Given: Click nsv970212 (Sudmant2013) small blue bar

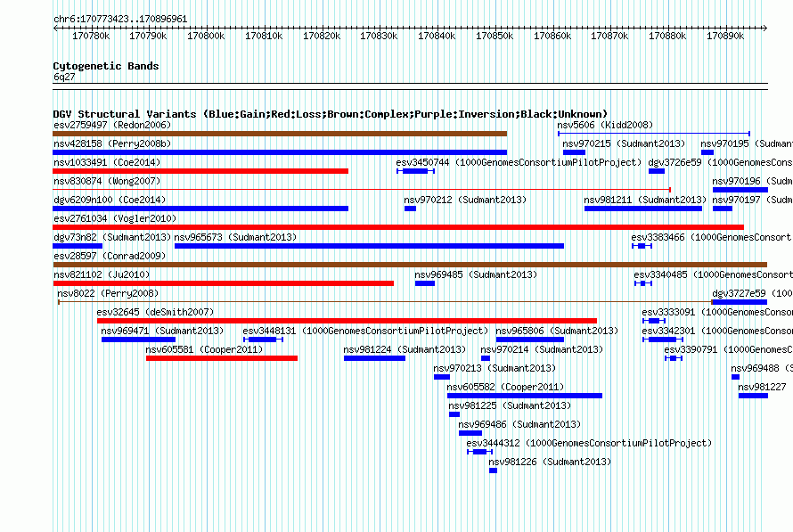Looking at the screenshot, I should click(x=410, y=209).
